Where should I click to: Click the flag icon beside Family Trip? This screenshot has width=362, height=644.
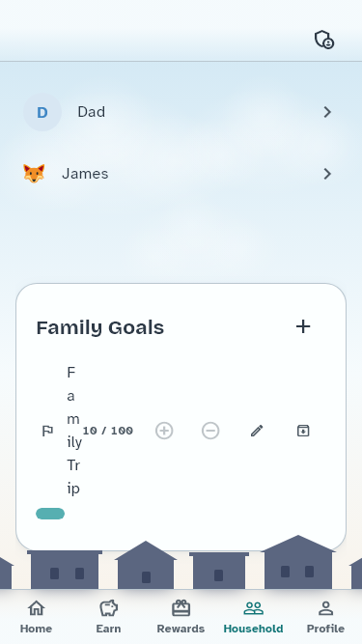(x=47, y=431)
